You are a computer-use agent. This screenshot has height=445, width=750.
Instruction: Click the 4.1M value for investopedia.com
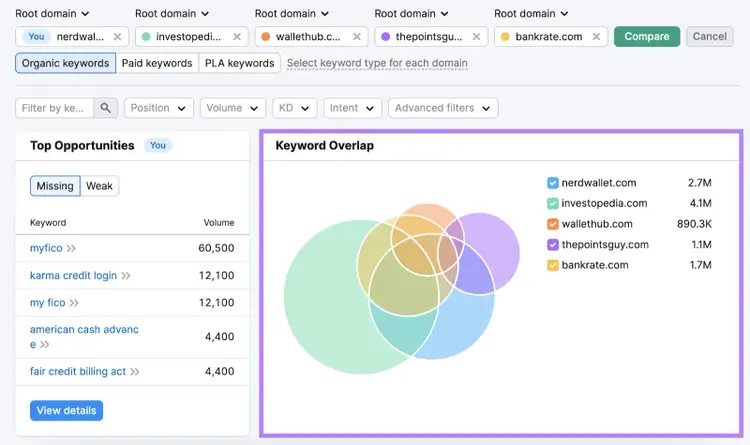click(700, 203)
